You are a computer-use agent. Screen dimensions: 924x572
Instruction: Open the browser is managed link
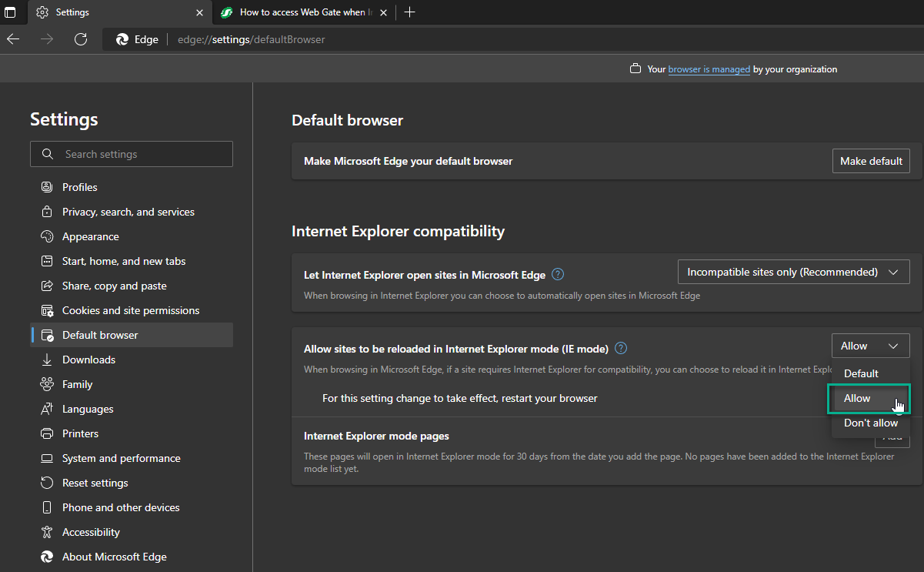point(709,69)
